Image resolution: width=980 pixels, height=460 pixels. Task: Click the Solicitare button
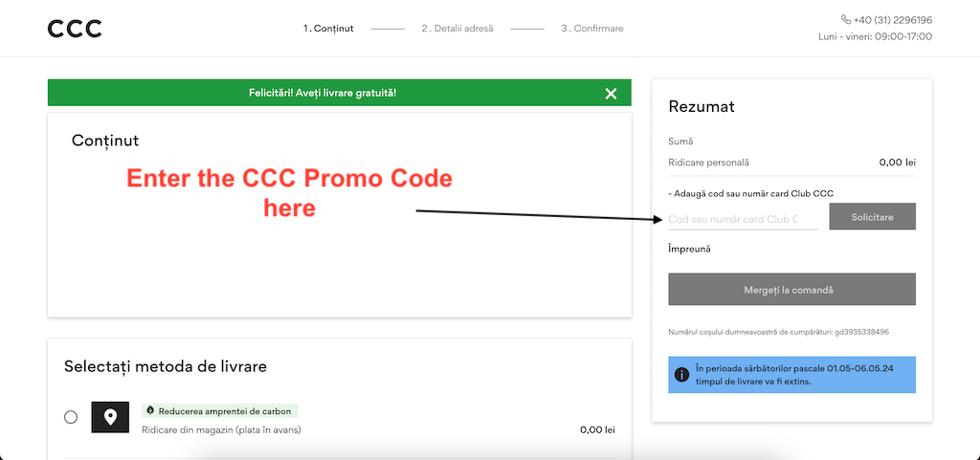(872, 216)
